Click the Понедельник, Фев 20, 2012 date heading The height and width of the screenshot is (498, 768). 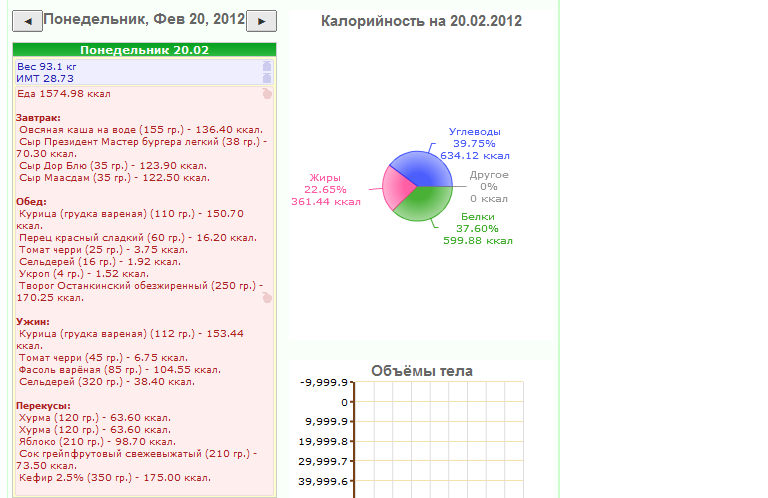[x=144, y=19]
